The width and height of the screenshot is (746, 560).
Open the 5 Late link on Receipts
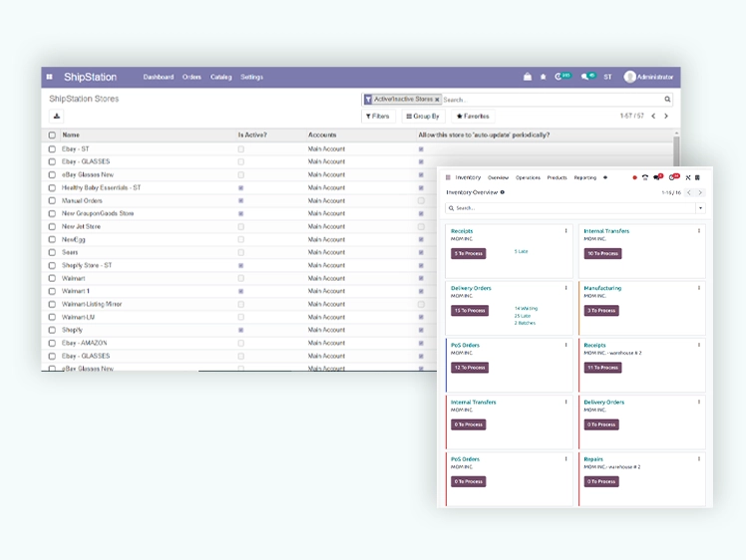coord(521,251)
